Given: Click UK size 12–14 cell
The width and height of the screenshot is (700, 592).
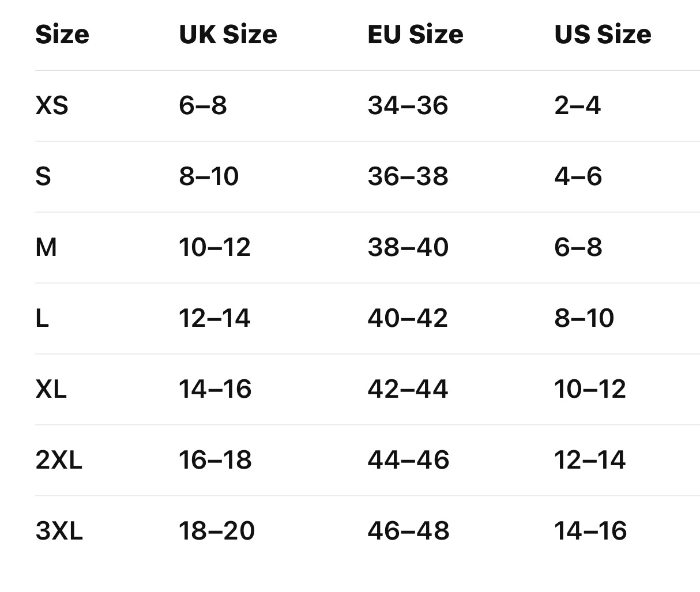Looking at the screenshot, I should click(214, 318).
